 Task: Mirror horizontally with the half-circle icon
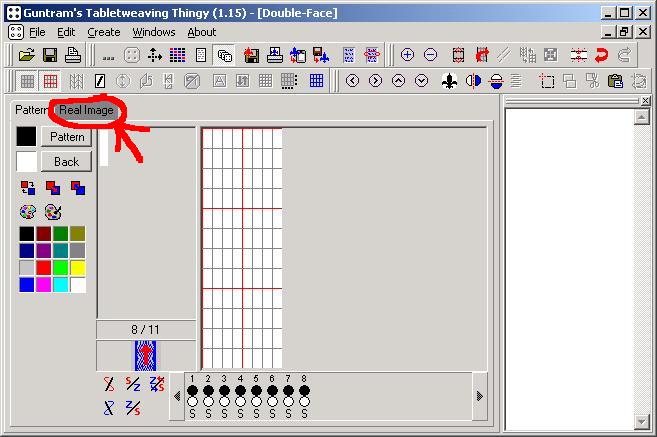(473, 80)
